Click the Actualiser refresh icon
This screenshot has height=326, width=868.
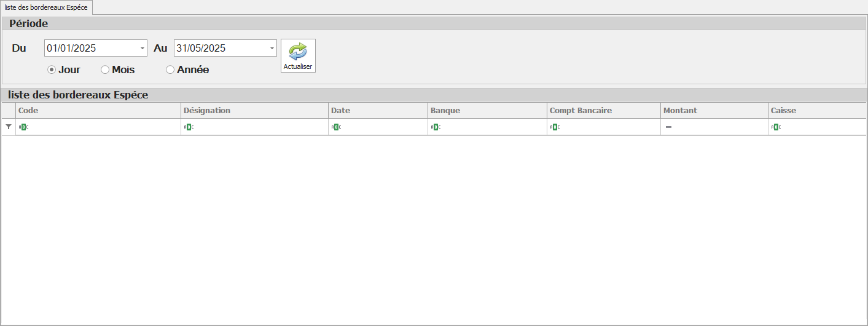tap(298, 52)
